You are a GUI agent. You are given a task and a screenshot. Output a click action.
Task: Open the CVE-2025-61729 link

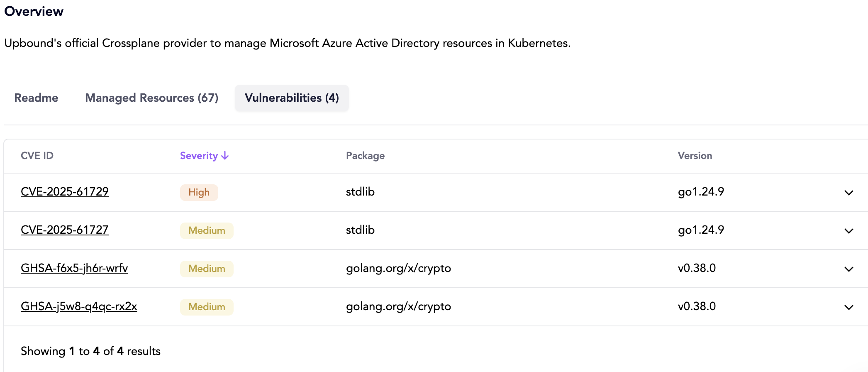coord(65,192)
